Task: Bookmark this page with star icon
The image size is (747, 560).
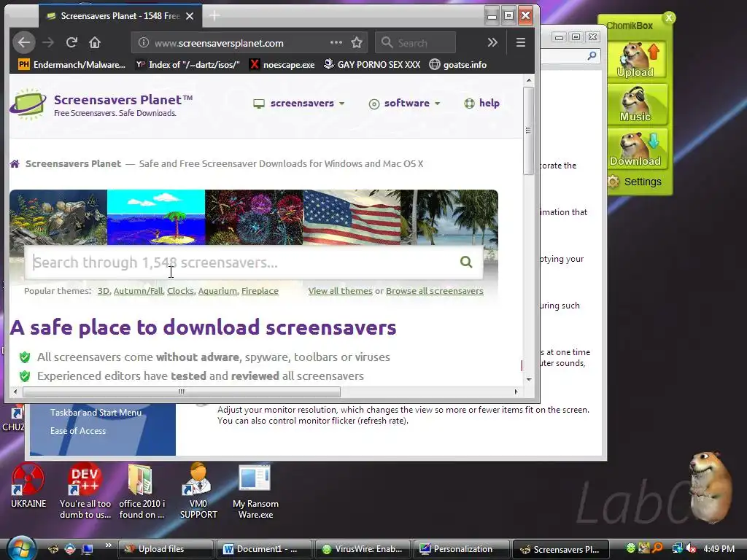Action: pos(356,43)
